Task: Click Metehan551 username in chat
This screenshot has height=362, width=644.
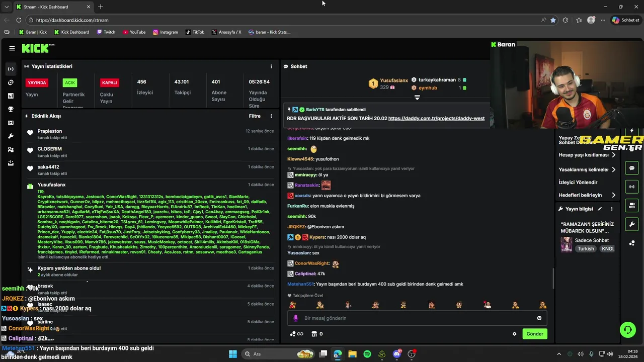Action: [301, 284]
